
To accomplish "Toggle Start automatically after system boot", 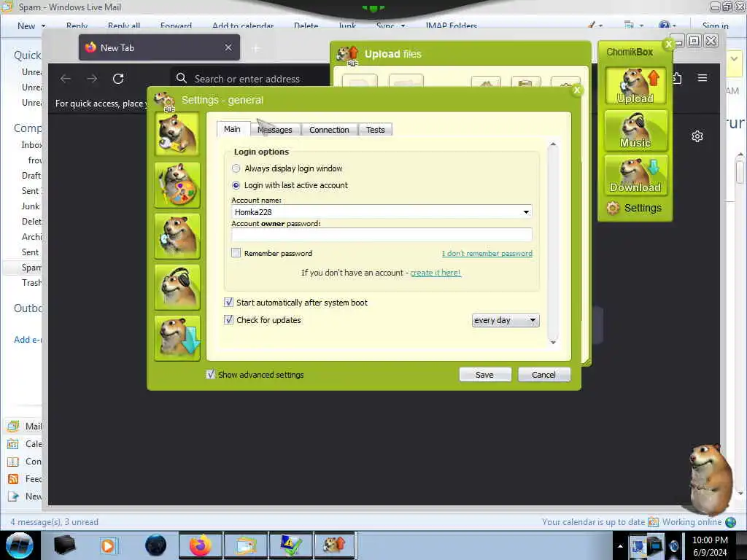I will pyautogui.click(x=228, y=303).
